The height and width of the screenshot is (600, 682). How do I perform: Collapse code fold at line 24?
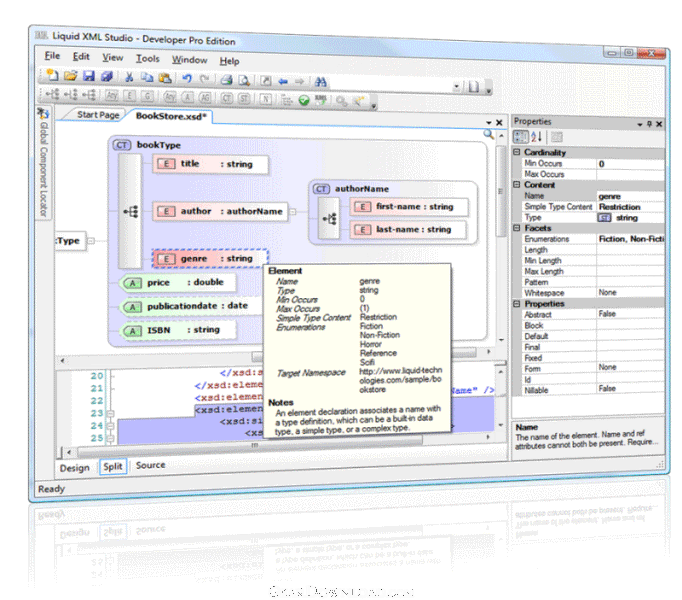[110, 426]
